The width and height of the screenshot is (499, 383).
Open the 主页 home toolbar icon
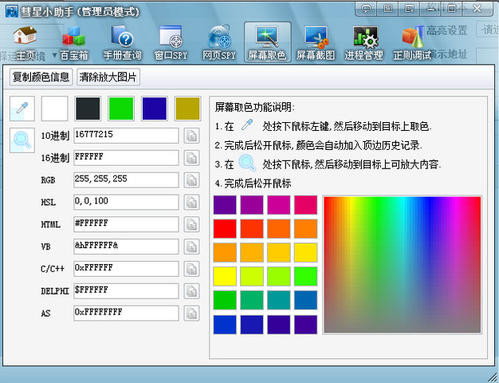(x=25, y=43)
